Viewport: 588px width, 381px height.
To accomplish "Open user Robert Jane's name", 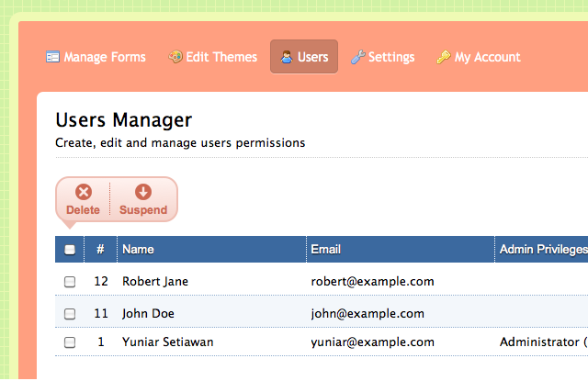I will (155, 282).
